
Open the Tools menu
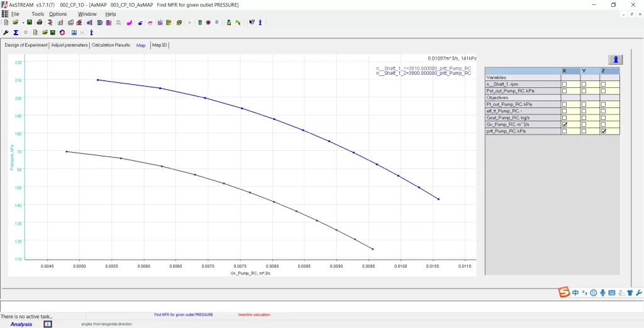click(38, 14)
